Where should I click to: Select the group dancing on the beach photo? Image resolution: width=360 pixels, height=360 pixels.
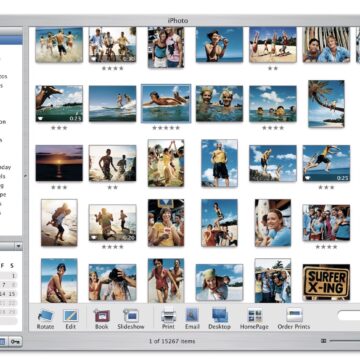(x=166, y=163)
